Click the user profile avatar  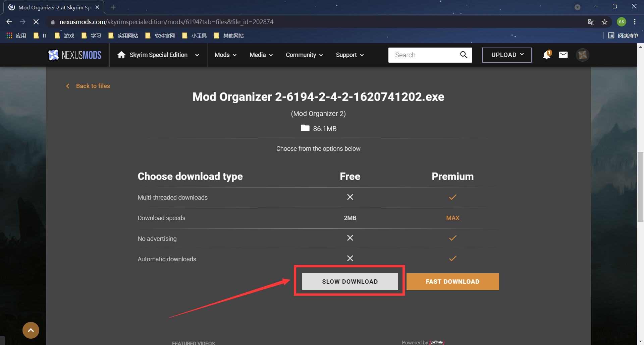point(582,55)
